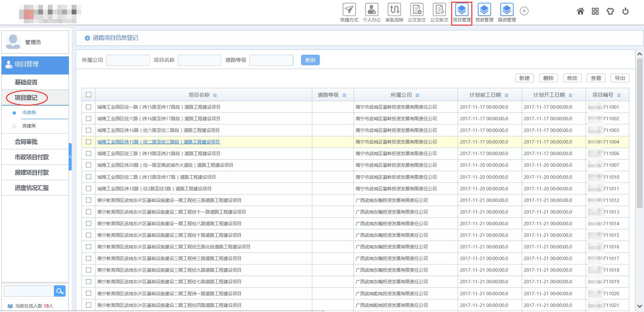Open the 合同审批 sidebar menu
The image size is (644, 312).
click(26, 141)
